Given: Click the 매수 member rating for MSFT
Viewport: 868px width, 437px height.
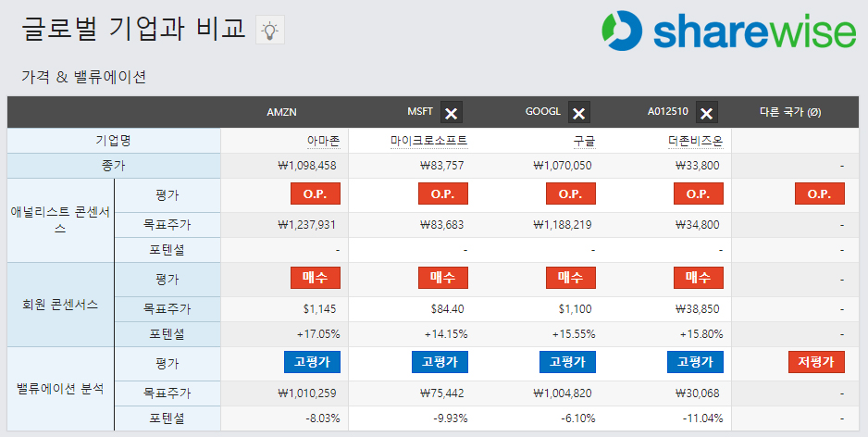Looking at the screenshot, I should coord(443,278).
